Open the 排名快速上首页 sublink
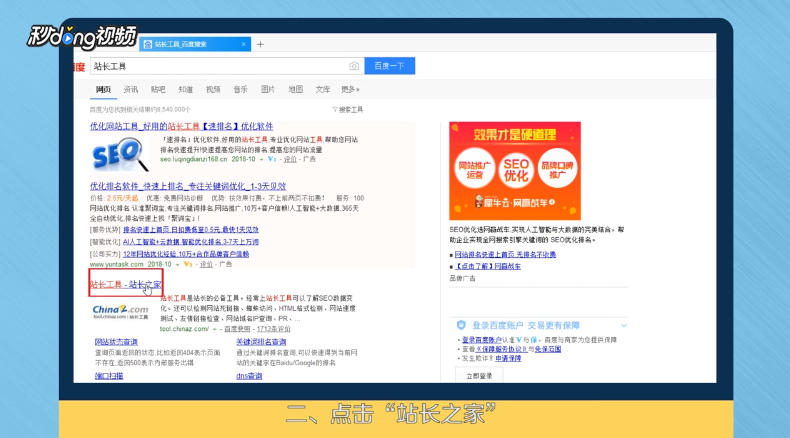This screenshot has height=438, width=790. coord(190,229)
